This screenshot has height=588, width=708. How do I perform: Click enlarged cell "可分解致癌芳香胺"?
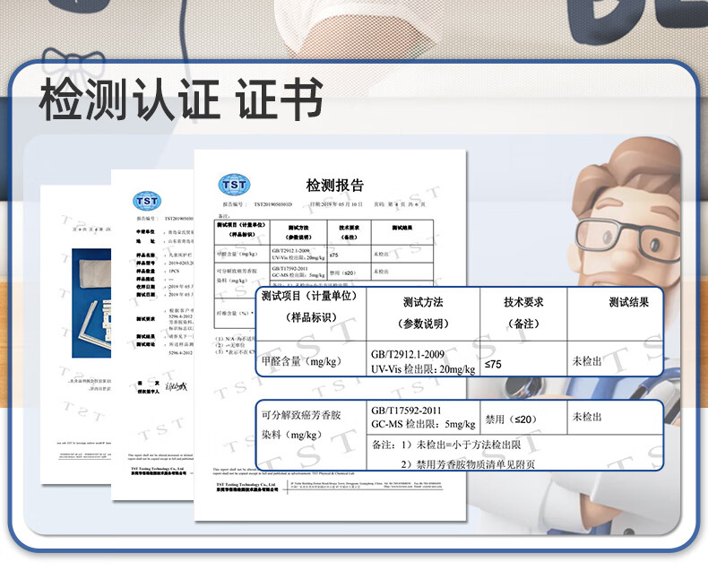pyautogui.click(x=301, y=415)
